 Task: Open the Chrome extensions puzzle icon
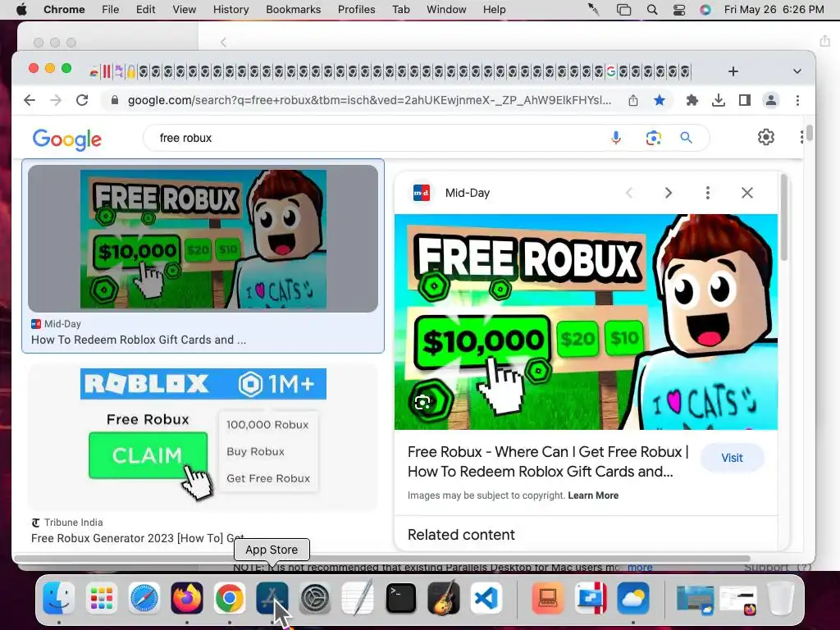tap(692, 100)
